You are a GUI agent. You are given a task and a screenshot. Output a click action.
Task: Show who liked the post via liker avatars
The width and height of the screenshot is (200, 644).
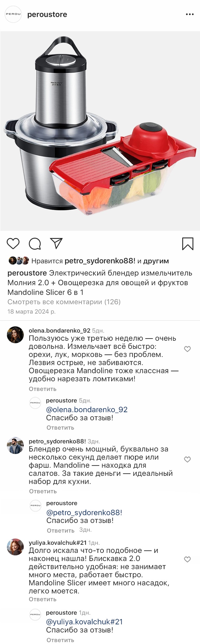(x=19, y=261)
